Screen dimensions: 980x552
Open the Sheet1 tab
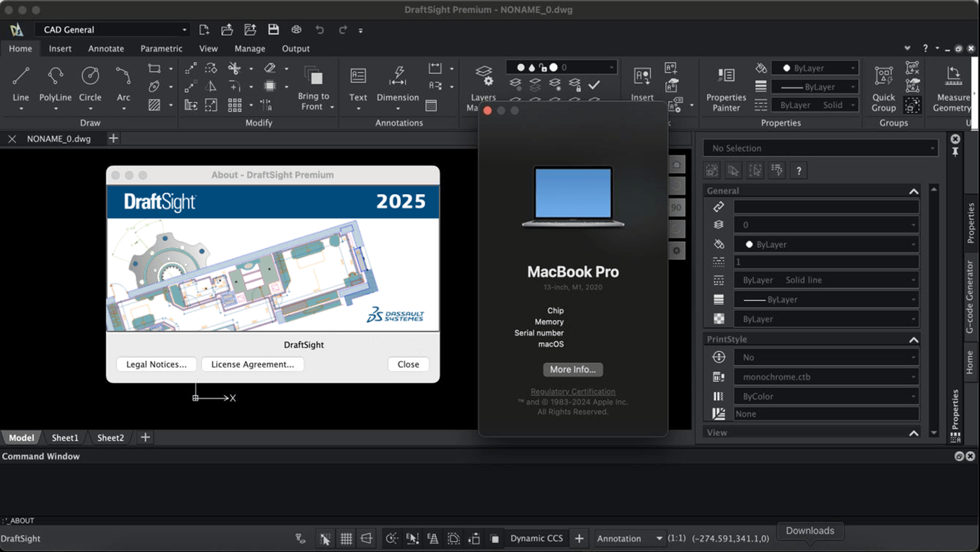(x=64, y=437)
